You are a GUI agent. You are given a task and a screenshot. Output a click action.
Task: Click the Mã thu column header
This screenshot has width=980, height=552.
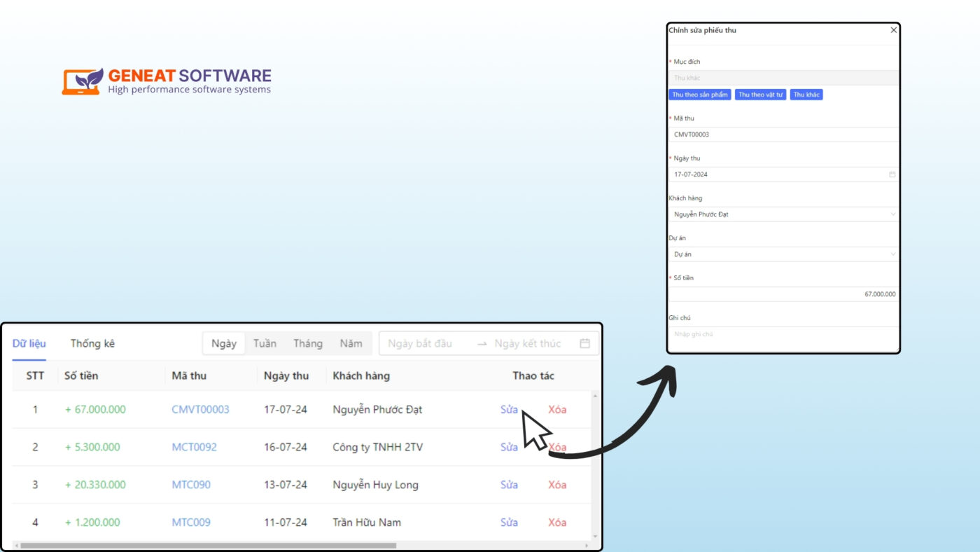(x=189, y=376)
